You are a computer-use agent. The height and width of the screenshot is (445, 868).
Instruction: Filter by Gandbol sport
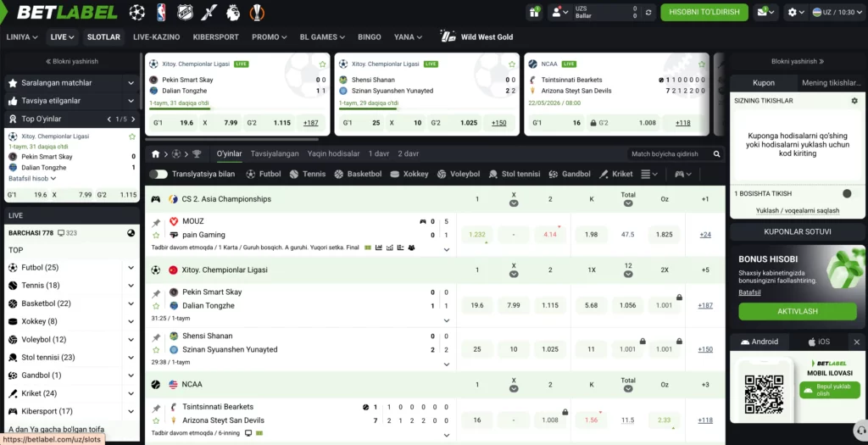click(569, 174)
